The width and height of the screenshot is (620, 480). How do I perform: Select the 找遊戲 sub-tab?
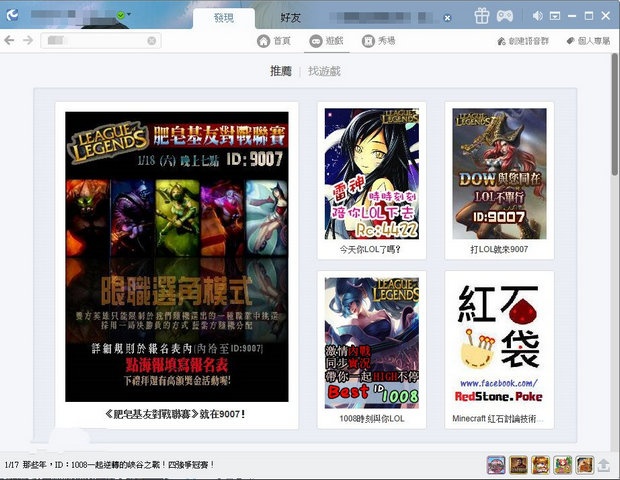pyautogui.click(x=324, y=71)
